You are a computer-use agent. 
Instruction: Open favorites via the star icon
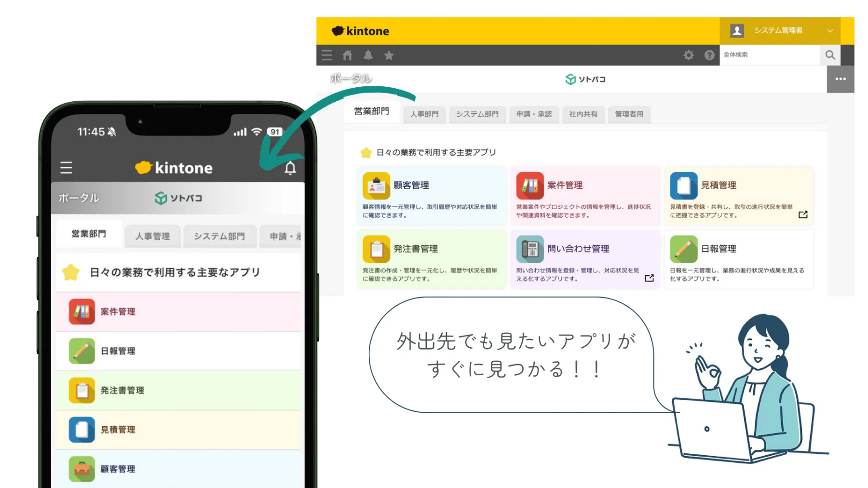coord(389,55)
